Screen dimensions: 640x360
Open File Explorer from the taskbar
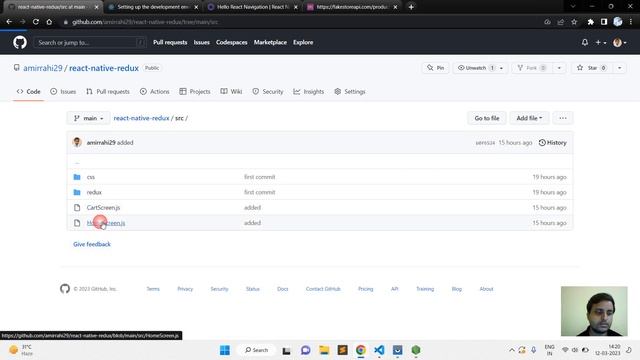pyautogui.click(x=324, y=350)
